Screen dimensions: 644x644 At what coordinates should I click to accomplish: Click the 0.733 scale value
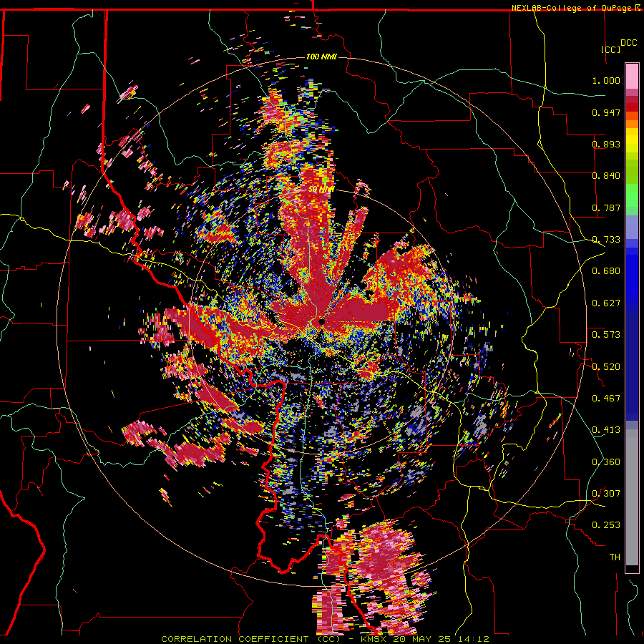coord(606,240)
